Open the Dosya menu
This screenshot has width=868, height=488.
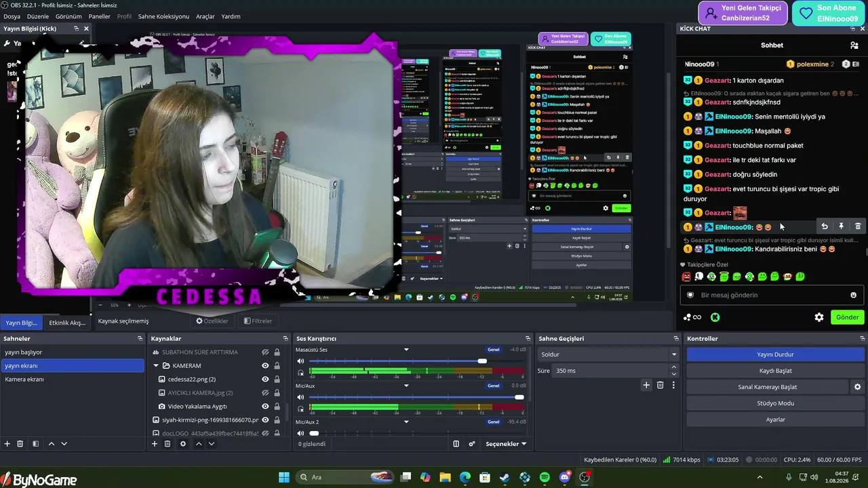12,16
